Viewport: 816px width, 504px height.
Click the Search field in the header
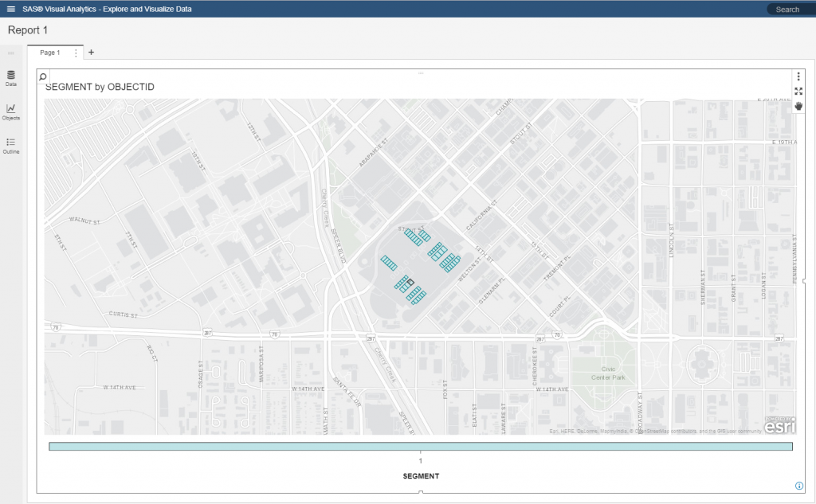click(x=790, y=10)
